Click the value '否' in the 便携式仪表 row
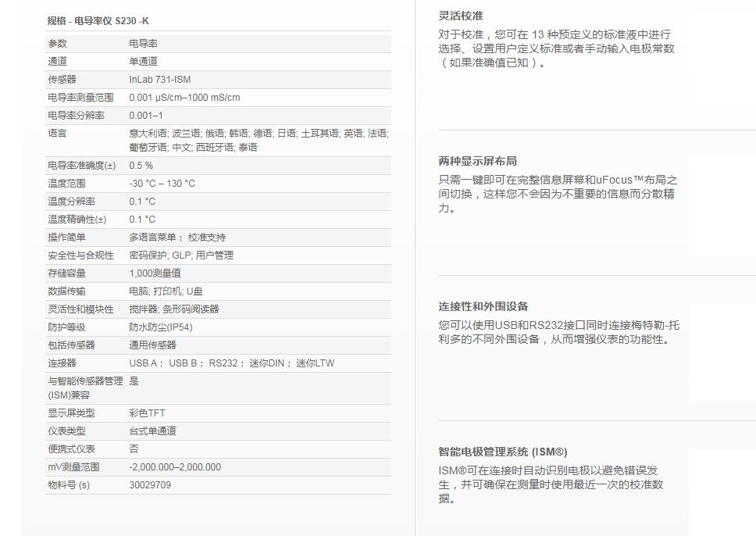Viewport: 756px width, 536px height. [134, 449]
